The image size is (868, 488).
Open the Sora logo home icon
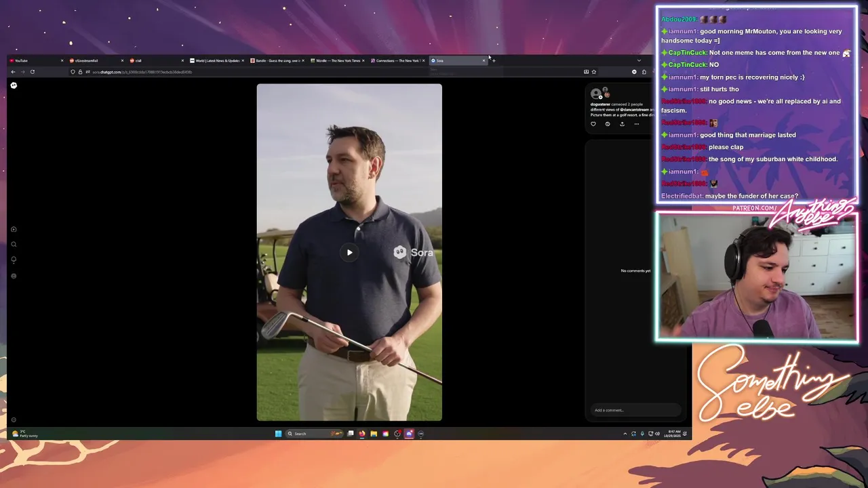tap(14, 85)
